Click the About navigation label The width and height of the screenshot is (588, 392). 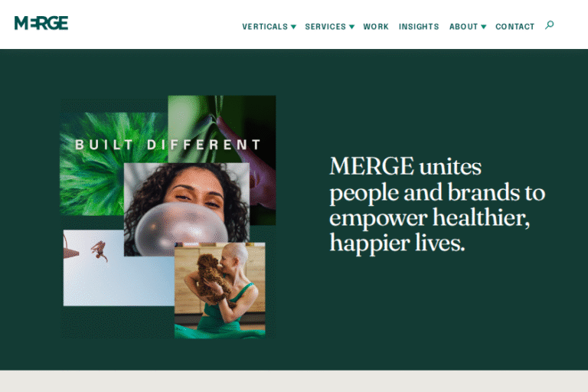click(x=463, y=27)
